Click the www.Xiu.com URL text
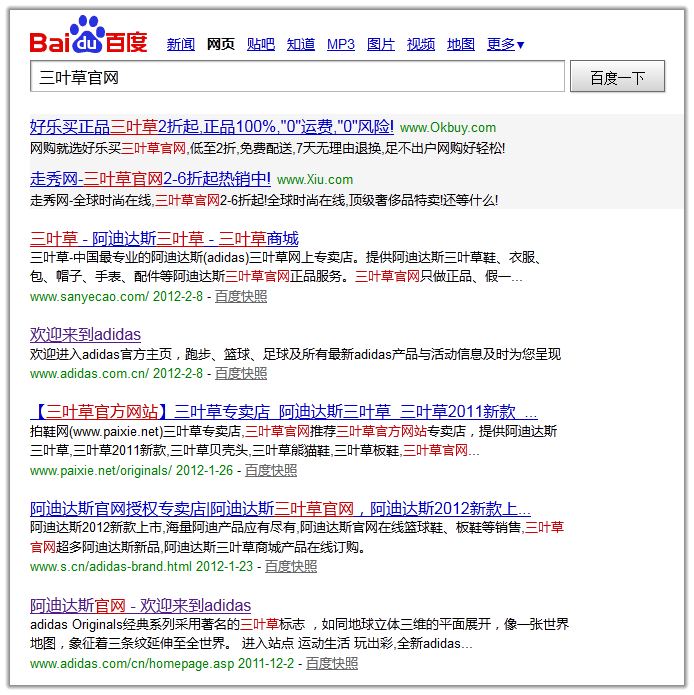The height and width of the screenshot is (695, 694). tap(315, 180)
